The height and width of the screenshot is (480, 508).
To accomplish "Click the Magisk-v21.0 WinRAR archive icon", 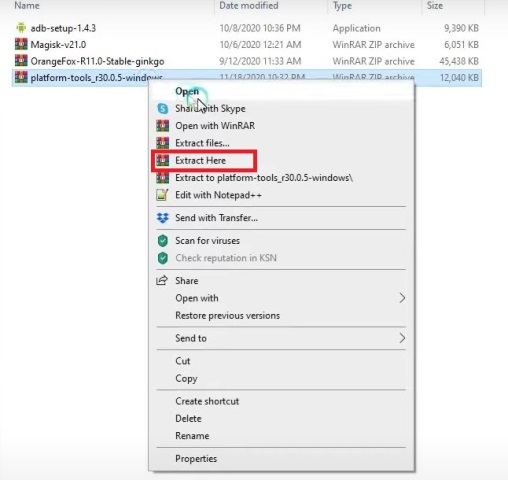I will pos(21,44).
